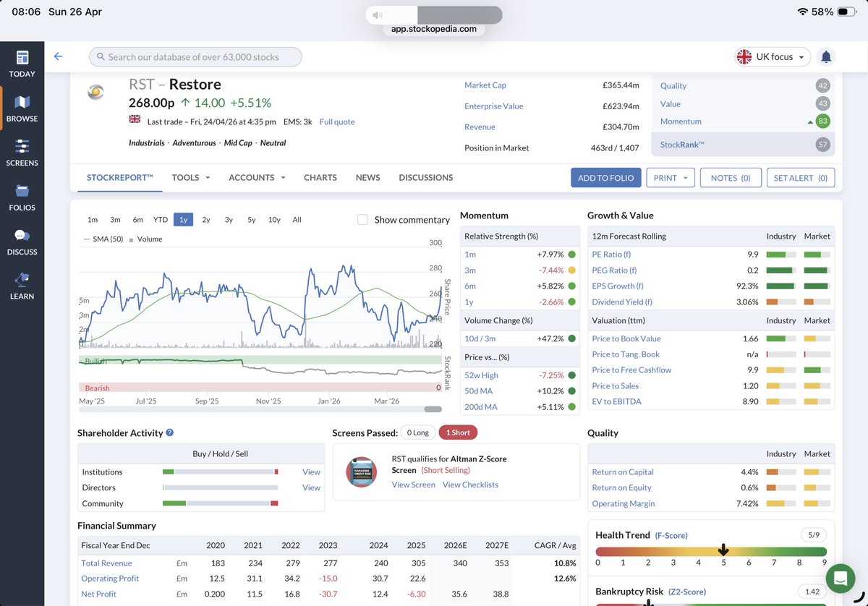Click the Add to Folio button
Image resolution: width=868 pixels, height=606 pixels.
605,178
